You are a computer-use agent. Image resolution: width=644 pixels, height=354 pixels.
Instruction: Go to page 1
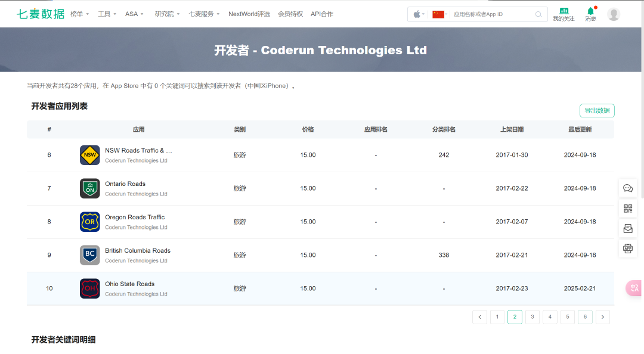pyautogui.click(x=497, y=316)
